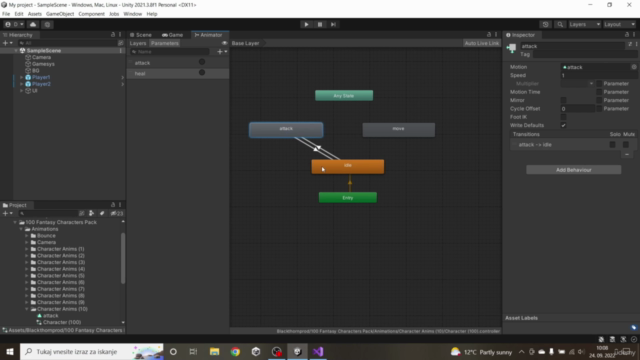The width and height of the screenshot is (640, 360).
Task: Uncheck Write Defaults checkbox
Action: [563, 125]
